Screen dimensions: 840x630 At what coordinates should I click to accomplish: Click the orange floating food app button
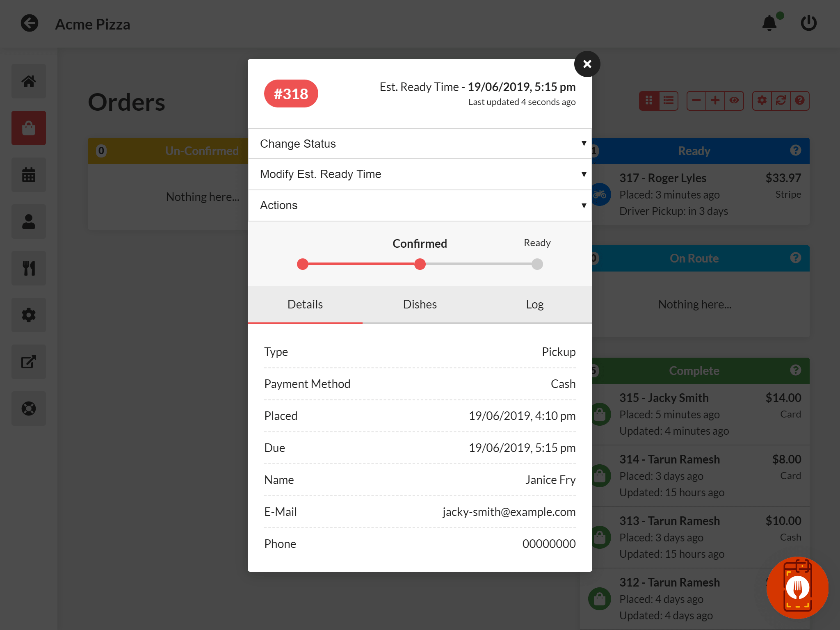point(797,587)
